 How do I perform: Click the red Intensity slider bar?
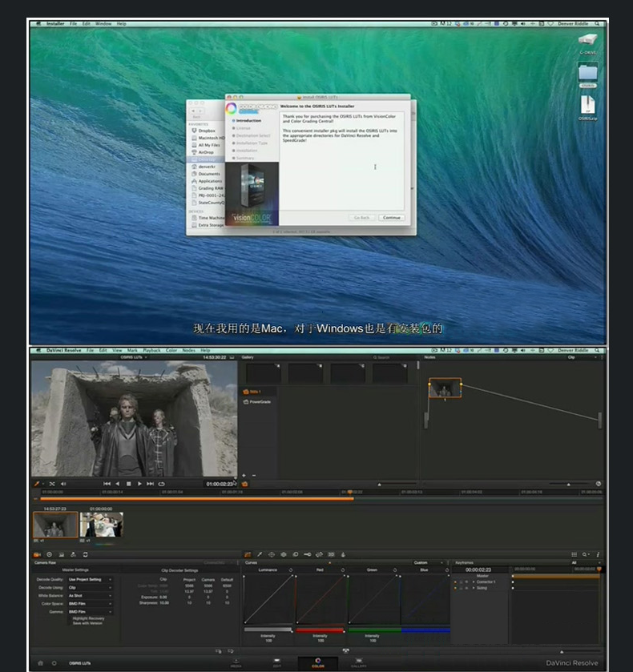(x=321, y=630)
